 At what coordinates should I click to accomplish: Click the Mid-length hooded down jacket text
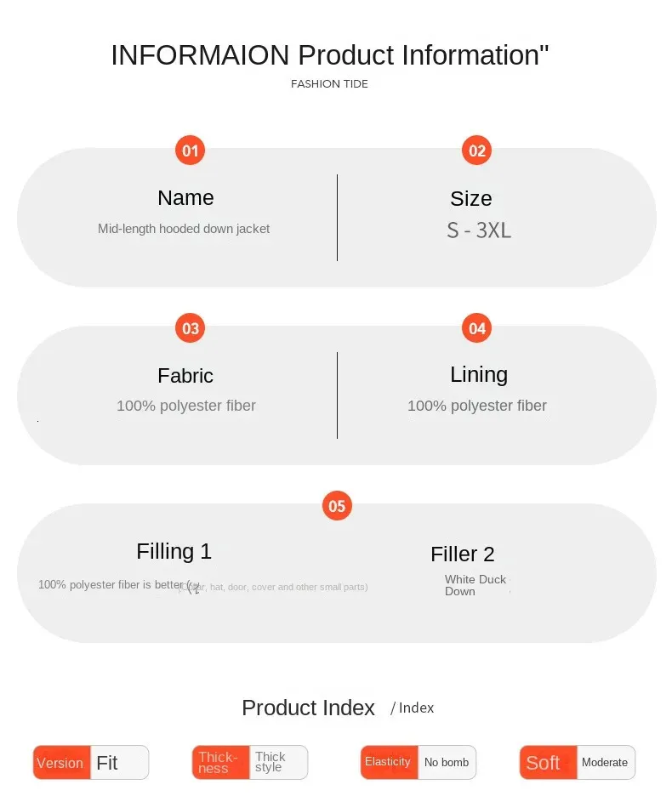(184, 229)
